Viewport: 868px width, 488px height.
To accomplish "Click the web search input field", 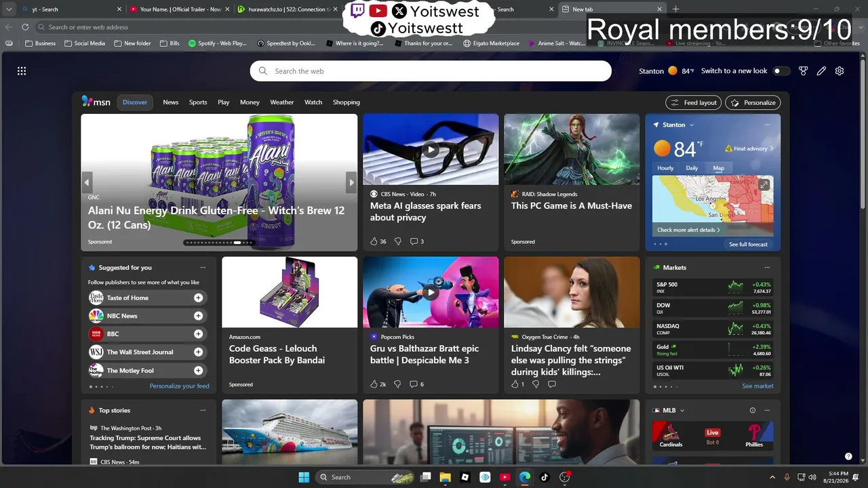I will click(431, 71).
